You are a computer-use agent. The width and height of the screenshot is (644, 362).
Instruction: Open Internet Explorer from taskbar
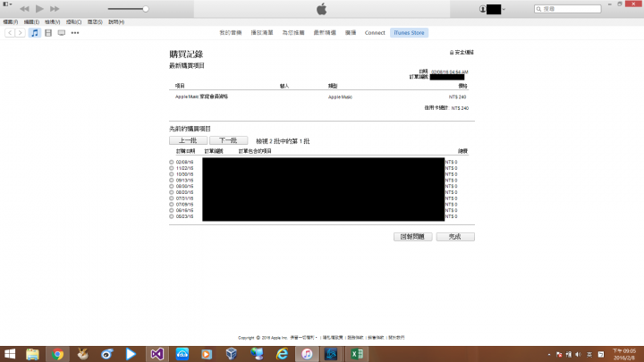(282, 354)
